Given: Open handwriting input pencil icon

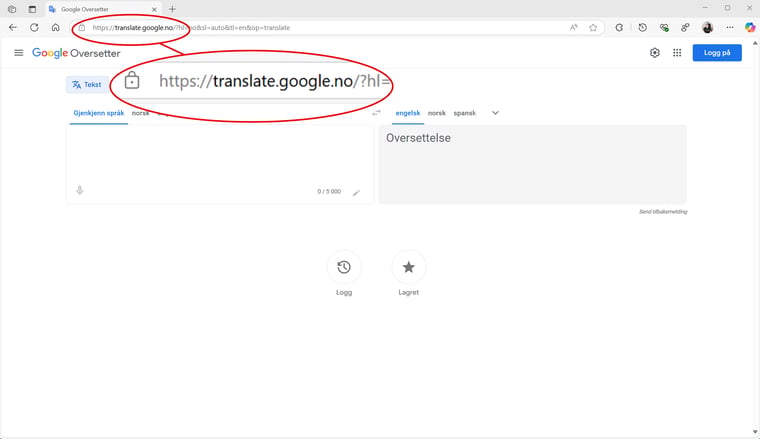Looking at the screenshot, I should tap(356, 192).
